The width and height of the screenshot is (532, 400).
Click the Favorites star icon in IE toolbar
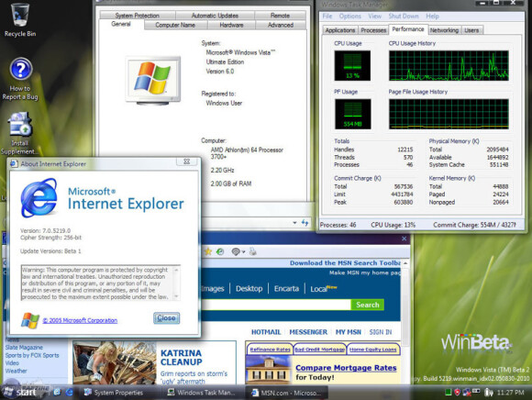208,251
